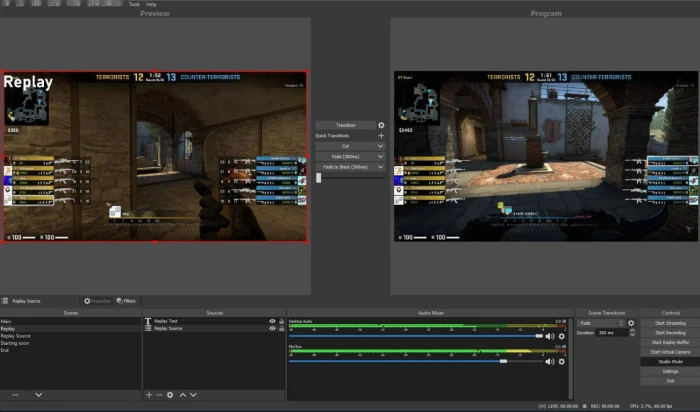Remove selected scene with minus icon
Screen dimensions: 700x412
pyautogui.click(x=15, y=395)
